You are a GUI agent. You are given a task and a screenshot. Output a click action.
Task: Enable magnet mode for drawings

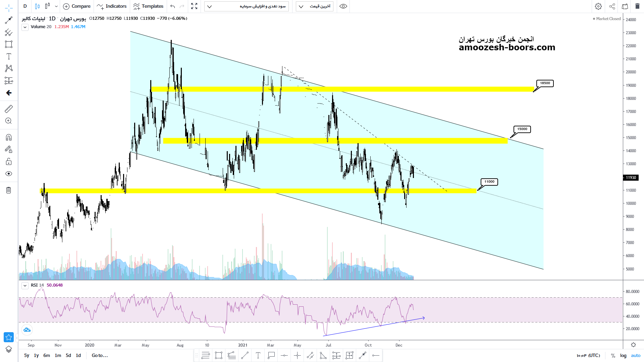pos(9,137)
